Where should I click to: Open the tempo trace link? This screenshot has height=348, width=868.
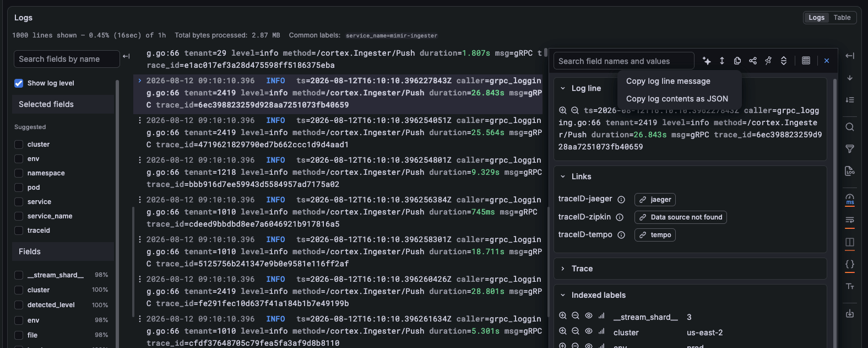[x=655, y=235]
